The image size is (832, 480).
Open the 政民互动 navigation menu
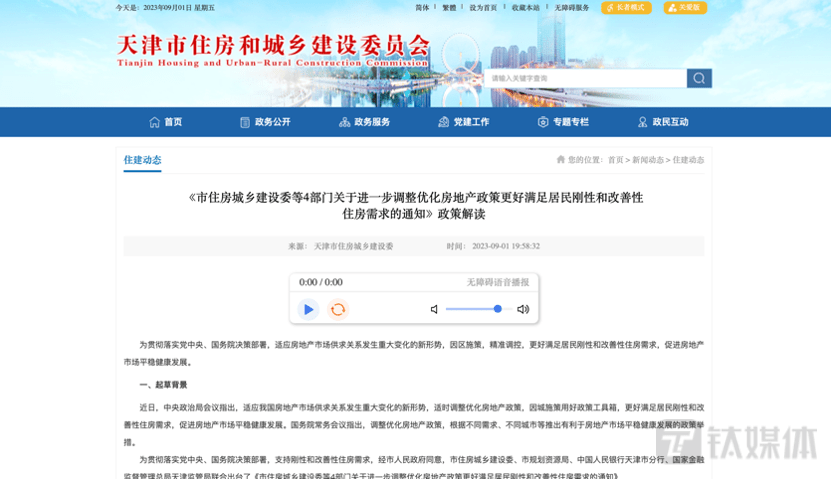tap(663, 122)
